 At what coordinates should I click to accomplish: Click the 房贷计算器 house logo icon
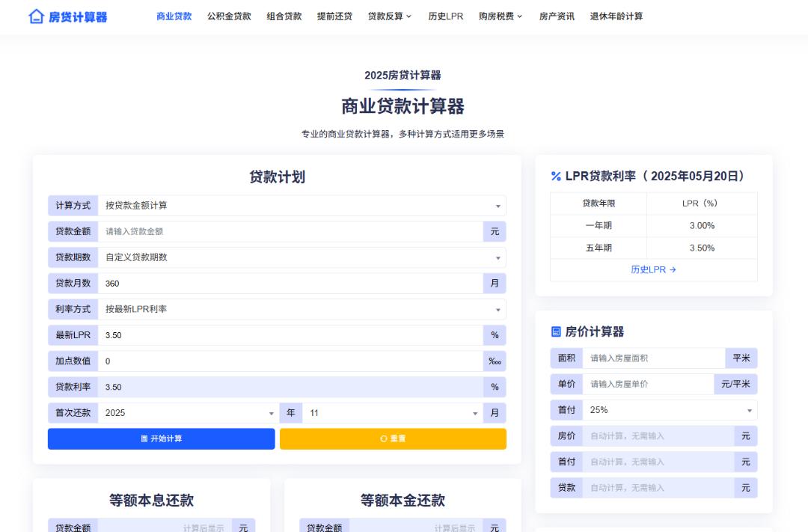pos(36,16)
